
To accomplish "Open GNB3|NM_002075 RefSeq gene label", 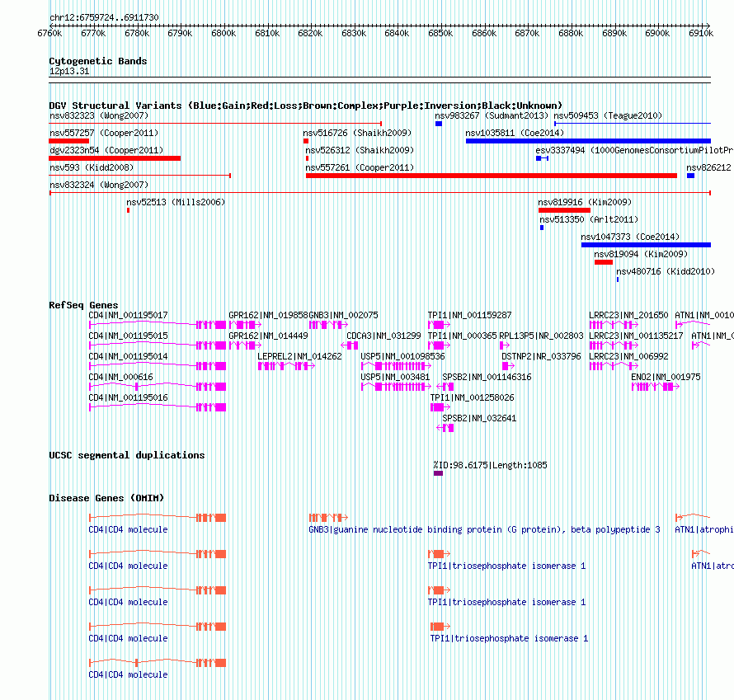I will click(x=344, y=316).
